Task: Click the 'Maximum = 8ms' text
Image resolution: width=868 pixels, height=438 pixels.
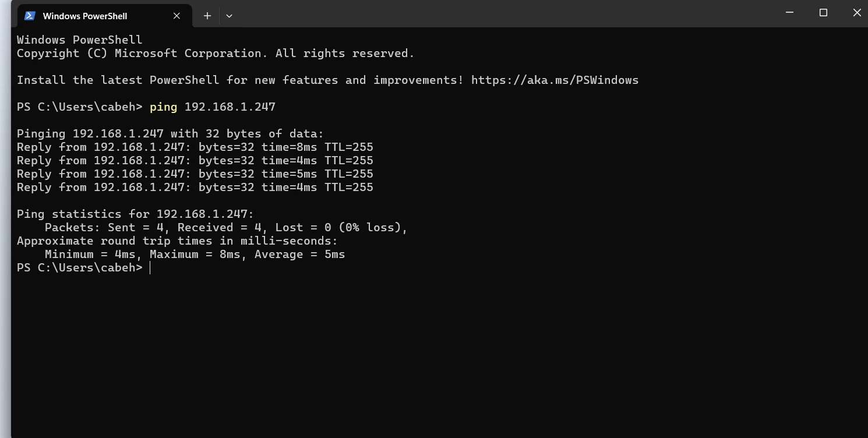Action: click(x=195, y=255)
